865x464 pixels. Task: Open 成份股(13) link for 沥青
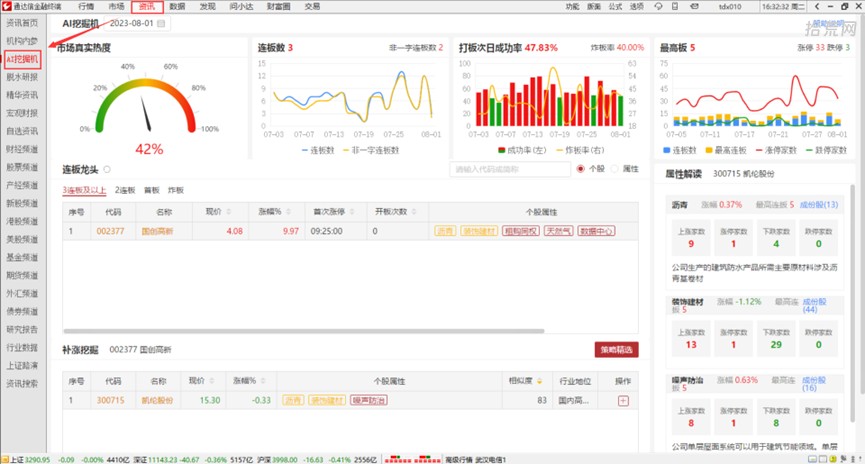(x=819, y=205)
